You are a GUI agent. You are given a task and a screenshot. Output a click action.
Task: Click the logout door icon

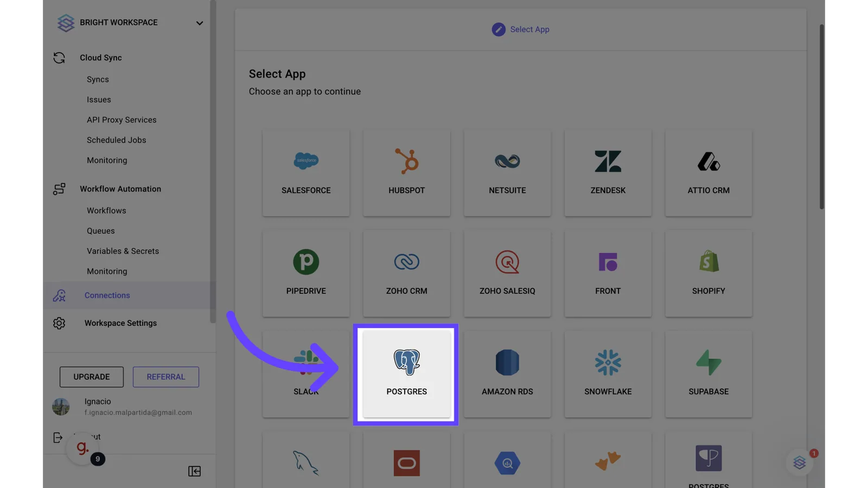click(58, 438)
